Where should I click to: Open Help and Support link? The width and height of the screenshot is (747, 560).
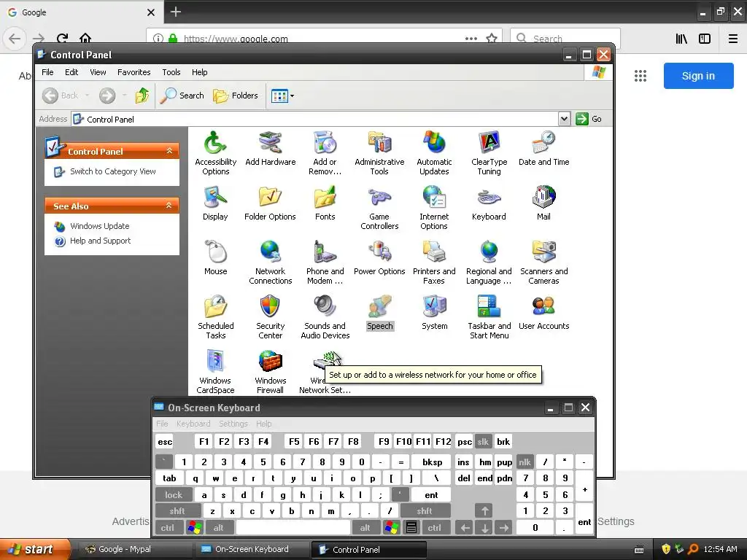click(x=100, y=241)
